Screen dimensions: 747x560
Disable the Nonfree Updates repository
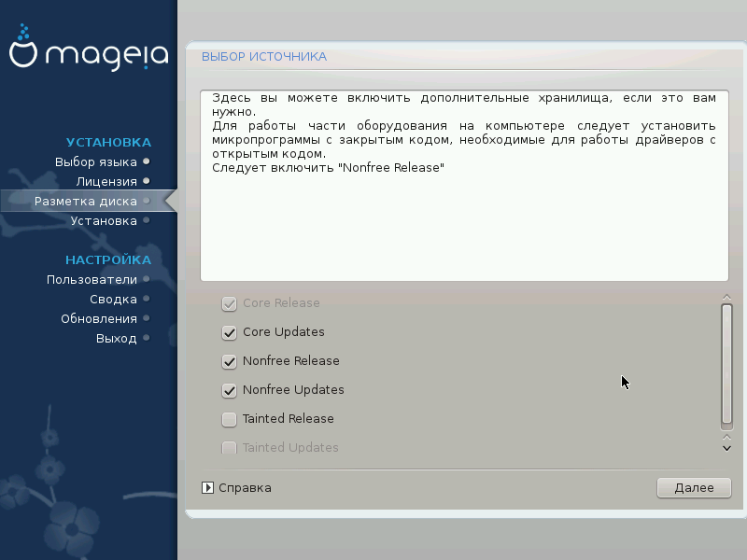pyautogui.click(x=229, y=390)
